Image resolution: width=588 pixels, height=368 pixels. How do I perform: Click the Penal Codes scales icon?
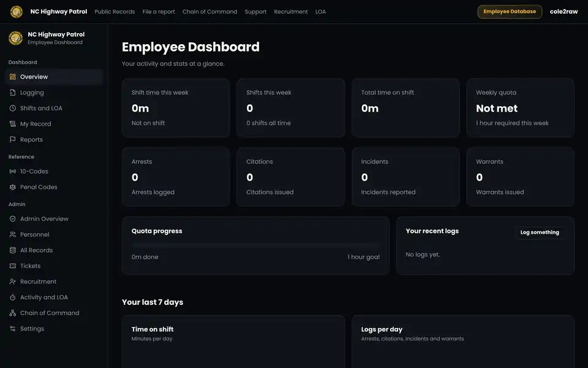(13, 187)
